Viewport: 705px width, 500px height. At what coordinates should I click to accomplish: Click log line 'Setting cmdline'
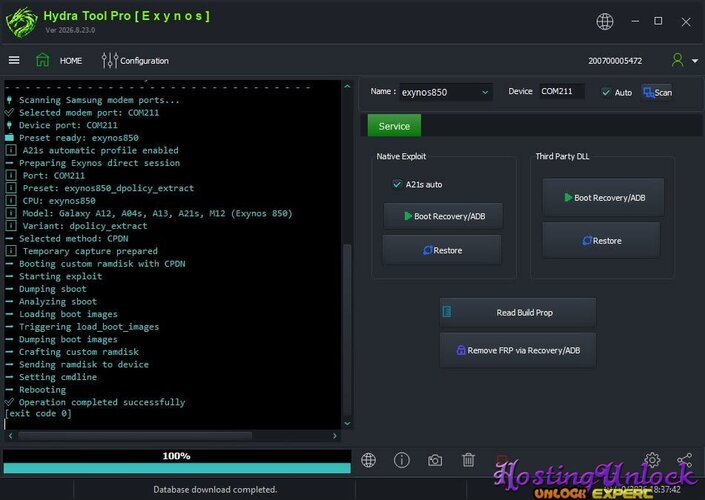[x=58, y=377]
